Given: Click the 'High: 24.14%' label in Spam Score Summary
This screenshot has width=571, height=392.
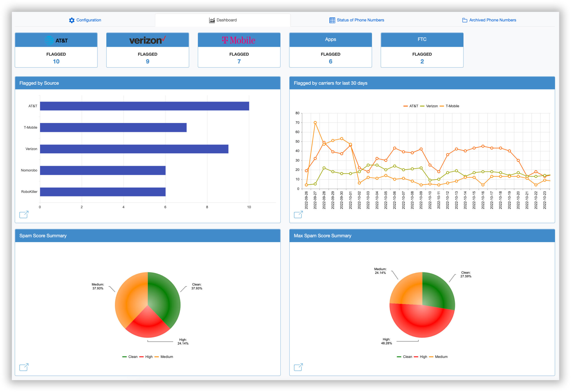Looking at the screenshot, I should tap(183, 342).
